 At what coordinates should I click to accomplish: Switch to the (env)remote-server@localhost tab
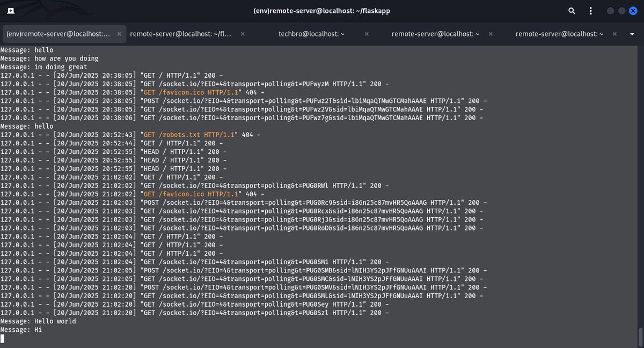[58, 34]
